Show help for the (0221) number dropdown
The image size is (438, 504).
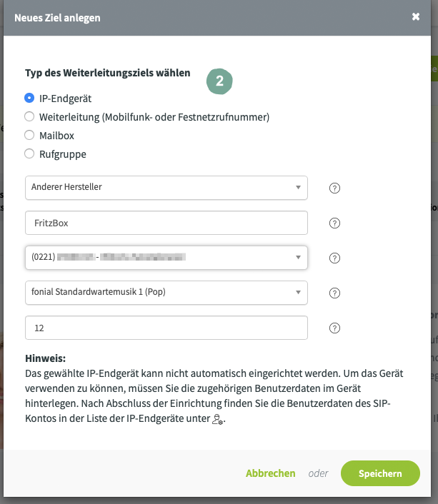point(334,258)
